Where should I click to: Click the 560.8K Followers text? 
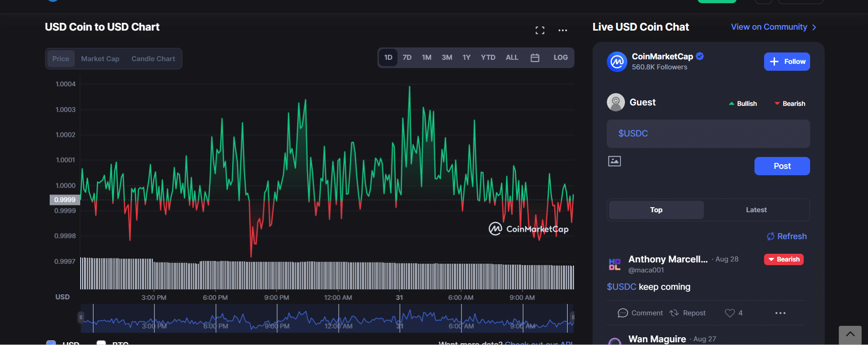click(x=659, y=67)
